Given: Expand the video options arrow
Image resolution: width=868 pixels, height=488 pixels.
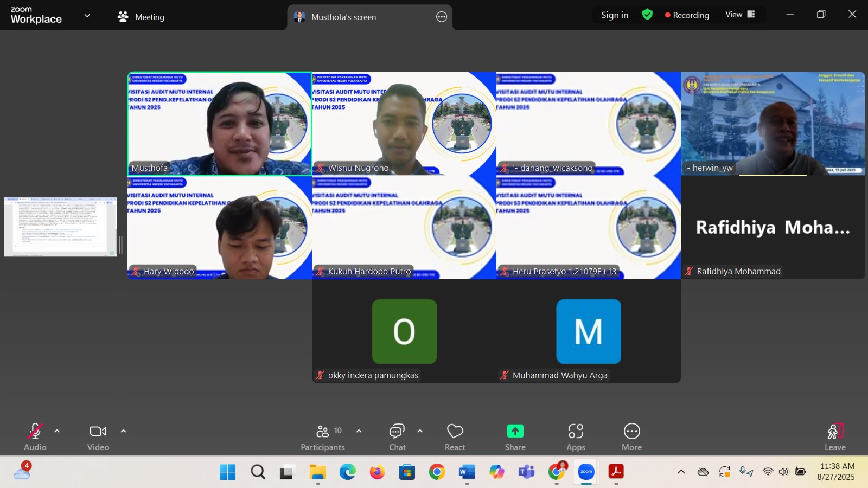Looking at the screenshot, I should [x=123, y=431].
